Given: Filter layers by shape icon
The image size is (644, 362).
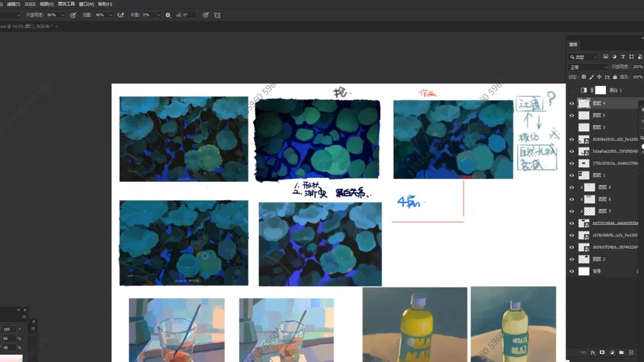Looking at the screenshot, I should tap(631, 57).
